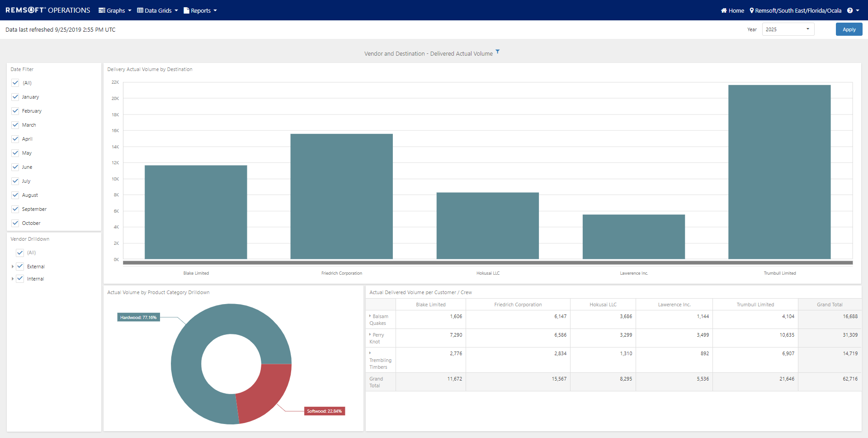Screen dimensions: 868x438
Task: Click the Data Grids grid icon
Action: pos(140,10)
